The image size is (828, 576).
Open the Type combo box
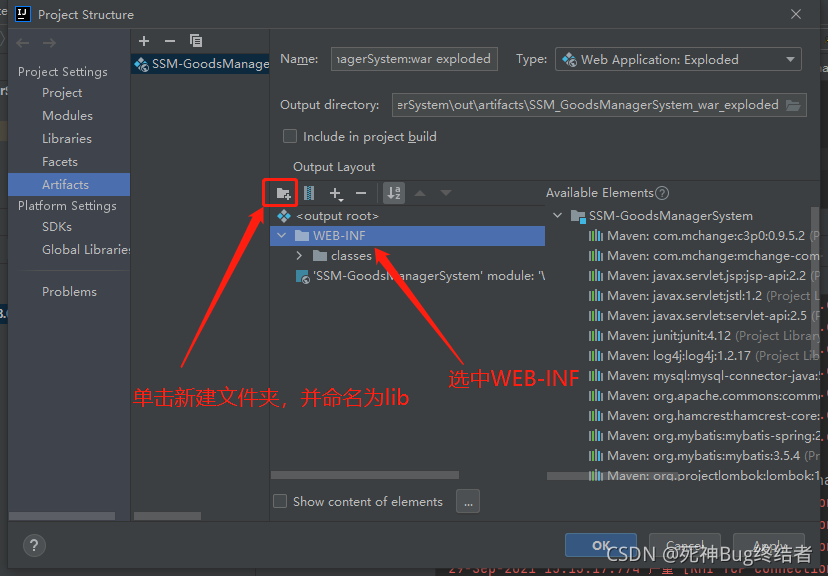pos(678,60)
